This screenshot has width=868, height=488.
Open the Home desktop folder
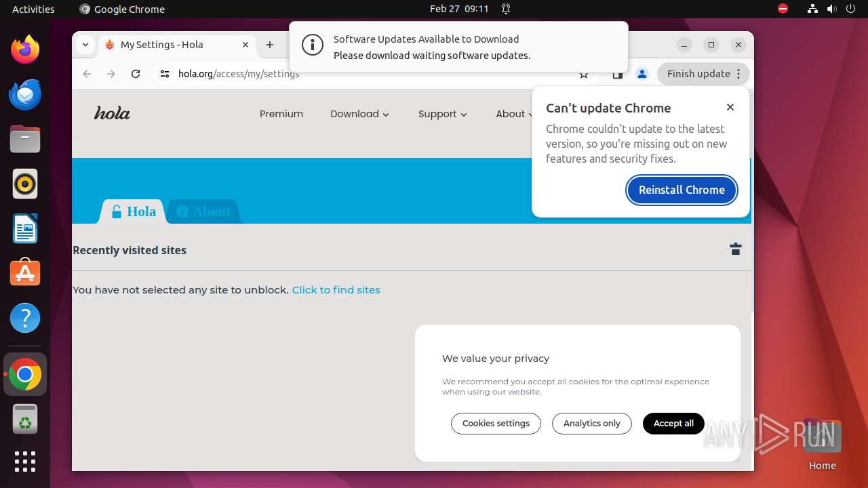click(x=822, y=445)
